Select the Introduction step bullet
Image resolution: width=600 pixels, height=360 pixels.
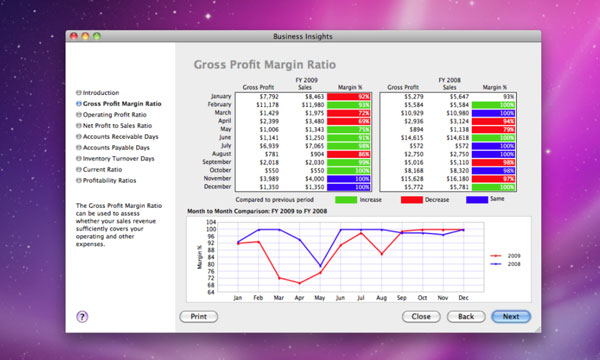(x=78, y=93)
